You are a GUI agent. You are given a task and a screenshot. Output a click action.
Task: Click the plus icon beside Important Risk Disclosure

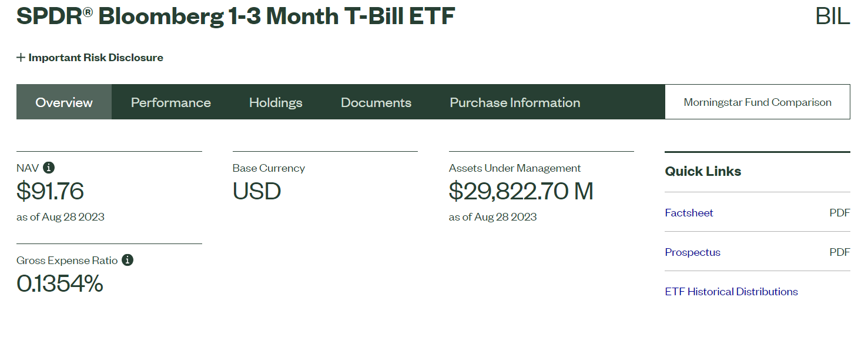(21, 58)
